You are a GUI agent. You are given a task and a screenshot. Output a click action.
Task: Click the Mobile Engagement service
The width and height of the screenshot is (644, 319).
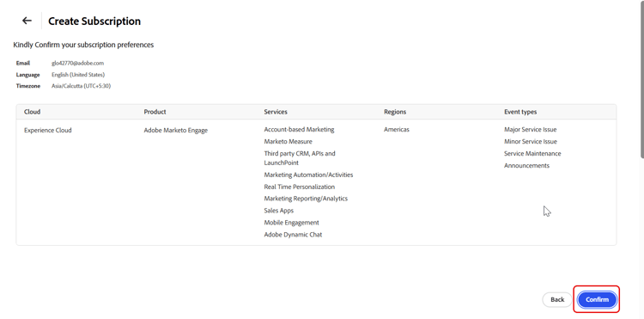point(292,223)
